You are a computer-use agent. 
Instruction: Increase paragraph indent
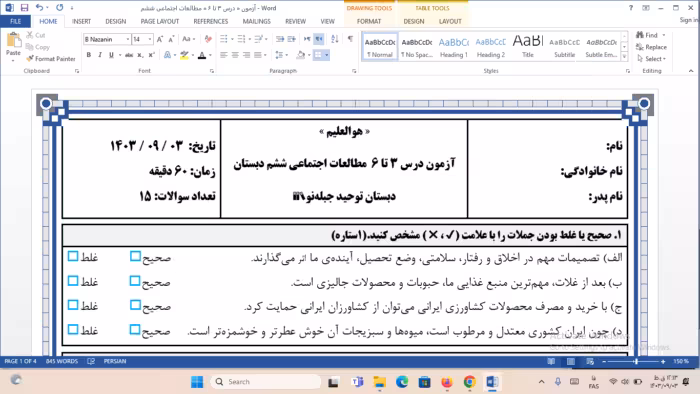292,39
